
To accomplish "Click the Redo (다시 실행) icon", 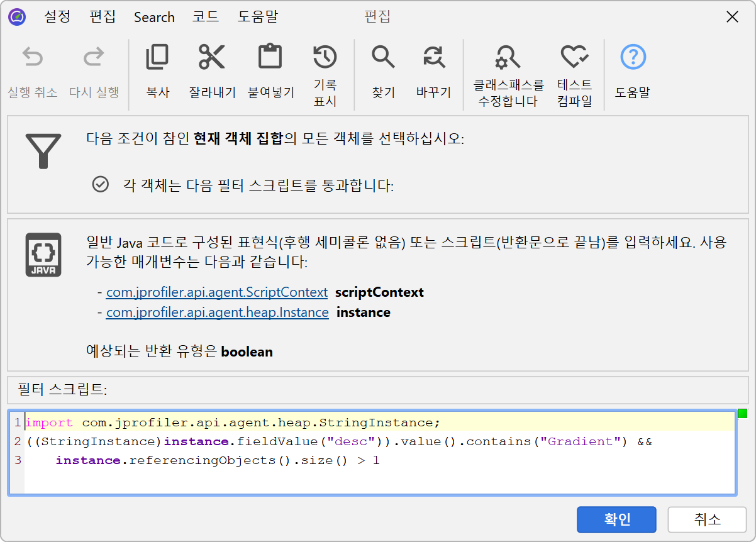I will point(94,58).
